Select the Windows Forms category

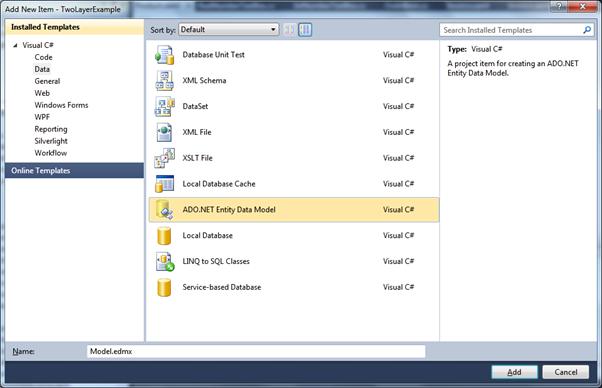[61, 105]
